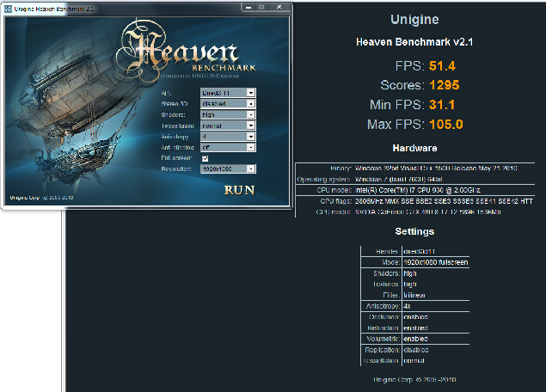This screenshot has height=392, width=546.
Task: Click the Unigine app icon in title bar
Action: (x=8, y=9)
